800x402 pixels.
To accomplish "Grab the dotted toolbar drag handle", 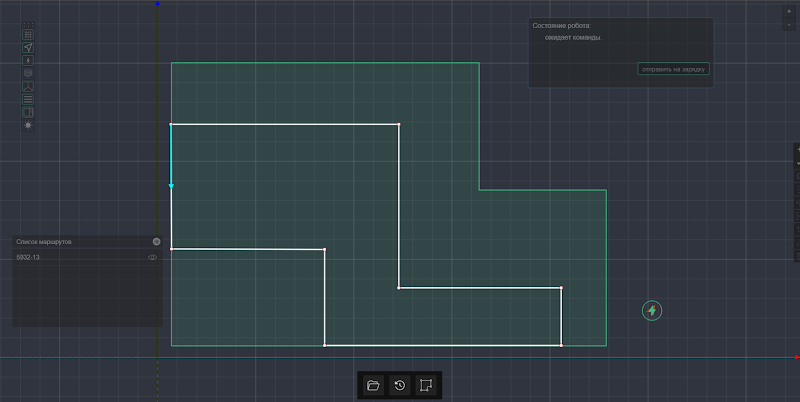I will 28,24.
